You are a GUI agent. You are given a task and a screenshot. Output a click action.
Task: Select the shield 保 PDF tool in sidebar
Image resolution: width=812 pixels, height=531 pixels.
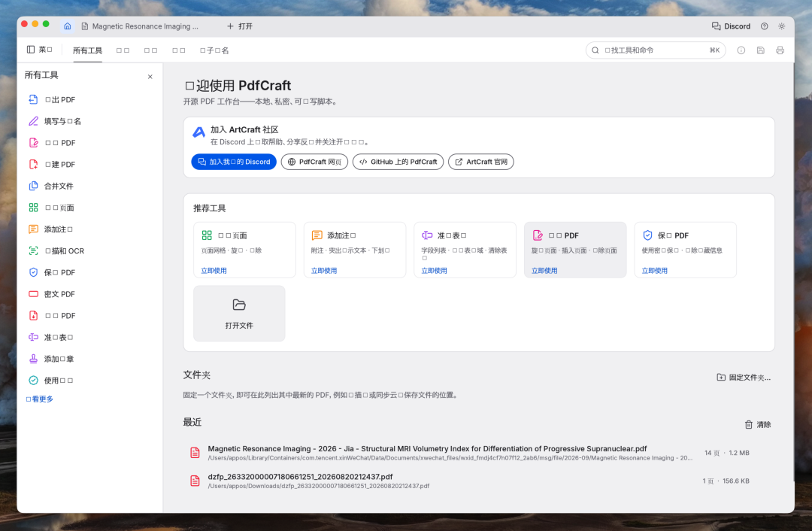click(x=91, y=272)
